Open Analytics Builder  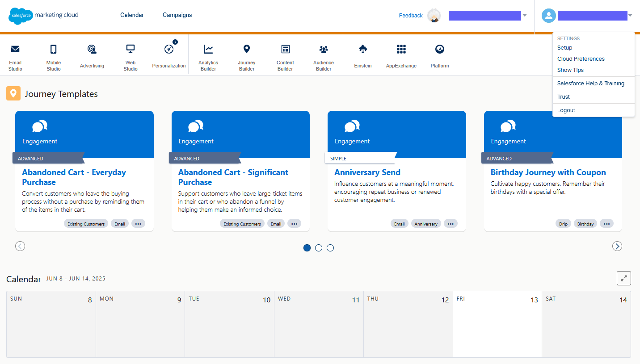pos(208,57)
